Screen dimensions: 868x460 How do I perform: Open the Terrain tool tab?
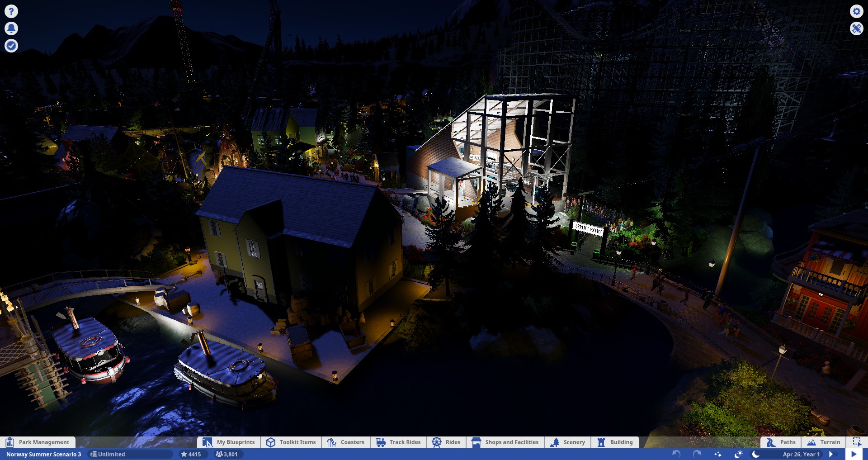(824, 442)
